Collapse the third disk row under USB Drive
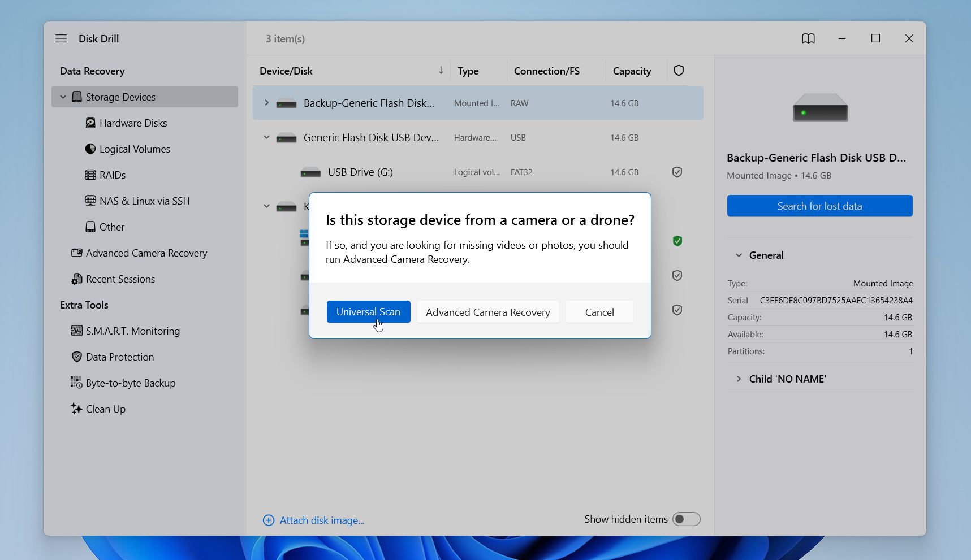971x560 pixels. pos(266,206)
